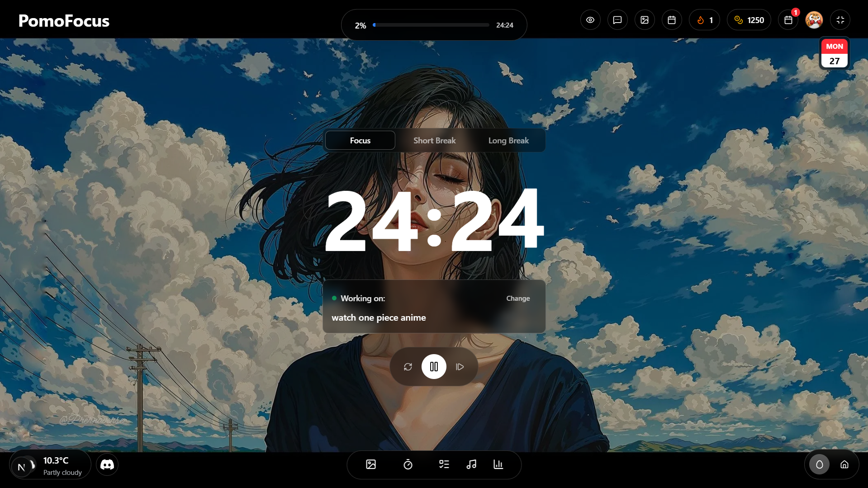Open the Discord link icon
The height and width of the screenshot is (488, 868).
coord(107,464)
